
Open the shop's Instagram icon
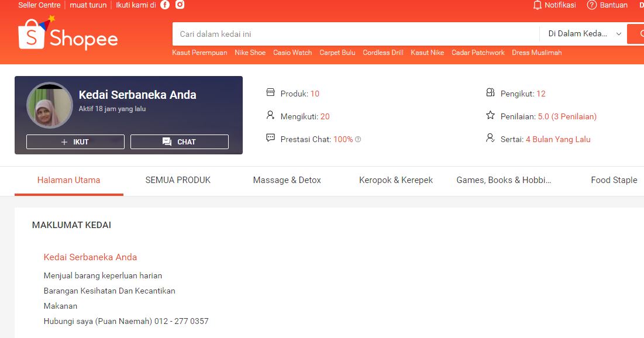point(179,5)
